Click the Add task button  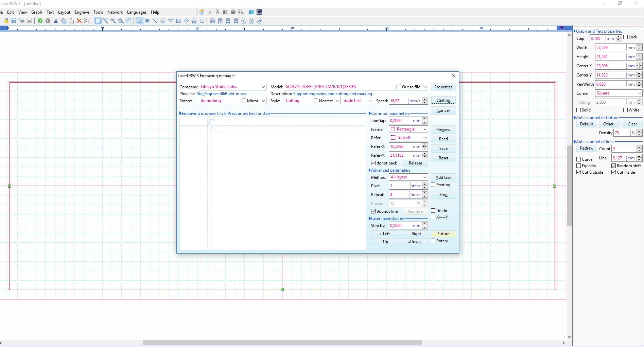pyautogui.click(x=443, y=177)
